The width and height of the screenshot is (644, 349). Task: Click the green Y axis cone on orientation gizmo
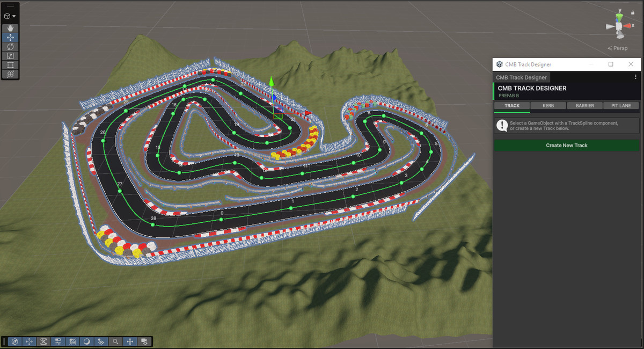619,17
